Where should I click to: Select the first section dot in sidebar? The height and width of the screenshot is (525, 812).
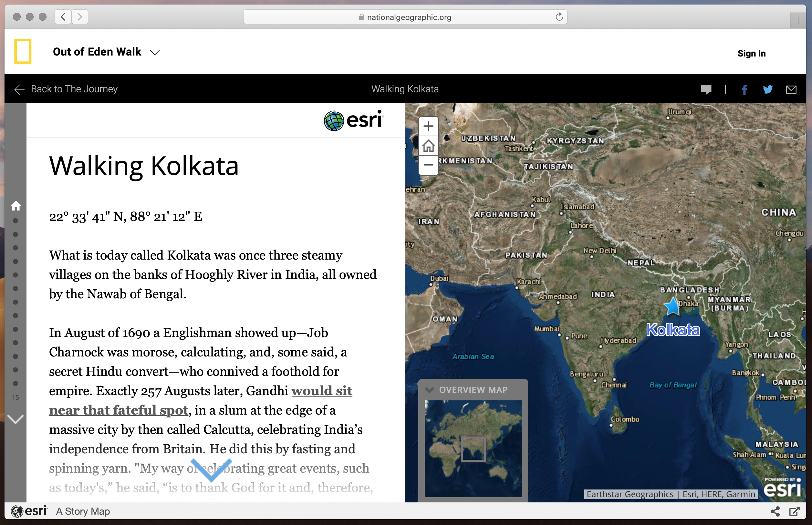pos(16,221)
